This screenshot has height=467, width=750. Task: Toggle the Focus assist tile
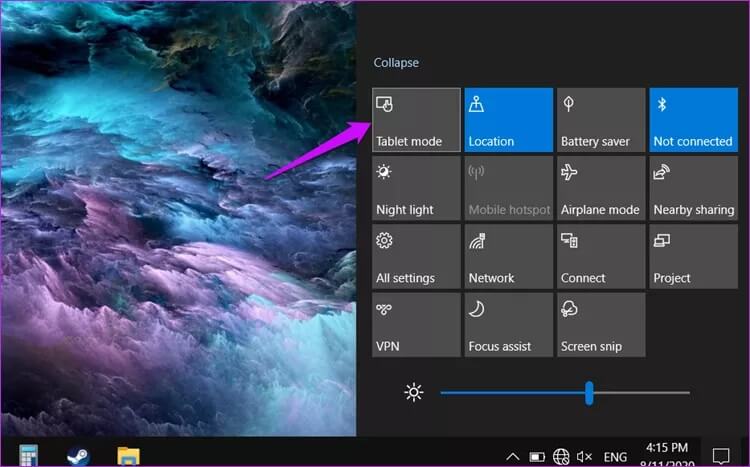click(508, 325)
